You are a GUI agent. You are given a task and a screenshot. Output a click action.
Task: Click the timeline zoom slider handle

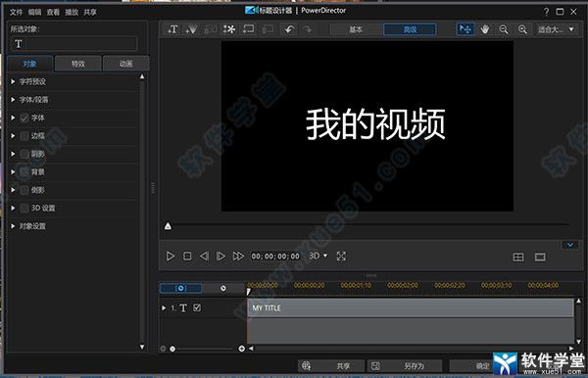[172, 349]
